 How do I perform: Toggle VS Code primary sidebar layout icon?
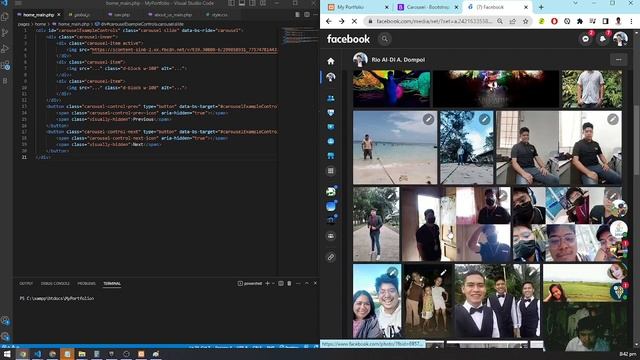(x=231, y=3)
